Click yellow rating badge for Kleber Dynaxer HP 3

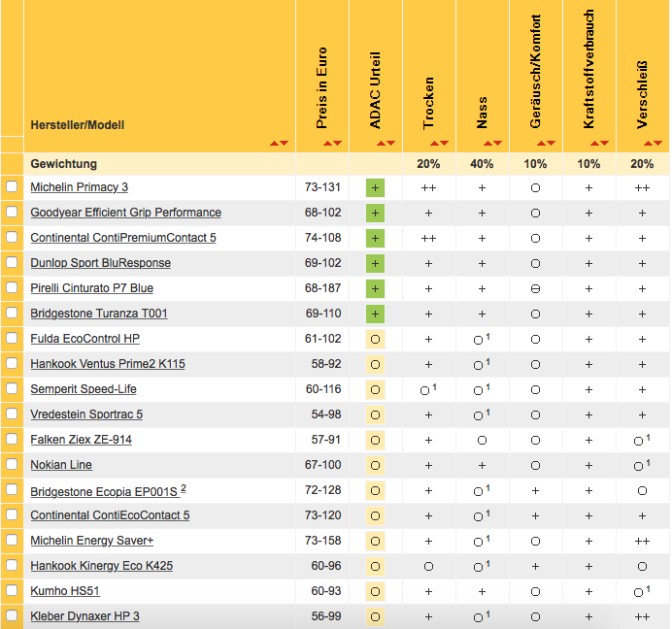click(x=375, y=617)
